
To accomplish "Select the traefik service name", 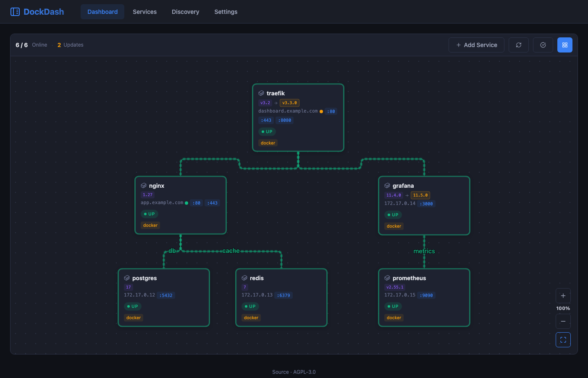I will click(276, 93).
